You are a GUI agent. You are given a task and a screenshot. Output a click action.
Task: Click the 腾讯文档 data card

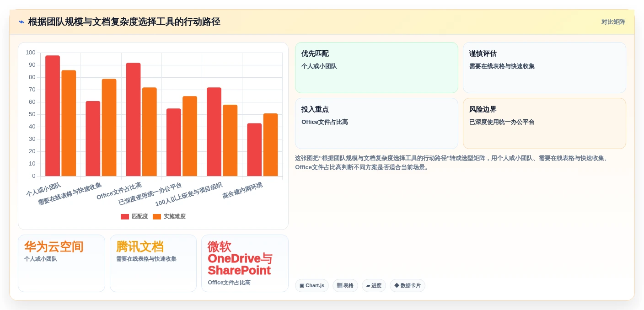pos(153,263)
